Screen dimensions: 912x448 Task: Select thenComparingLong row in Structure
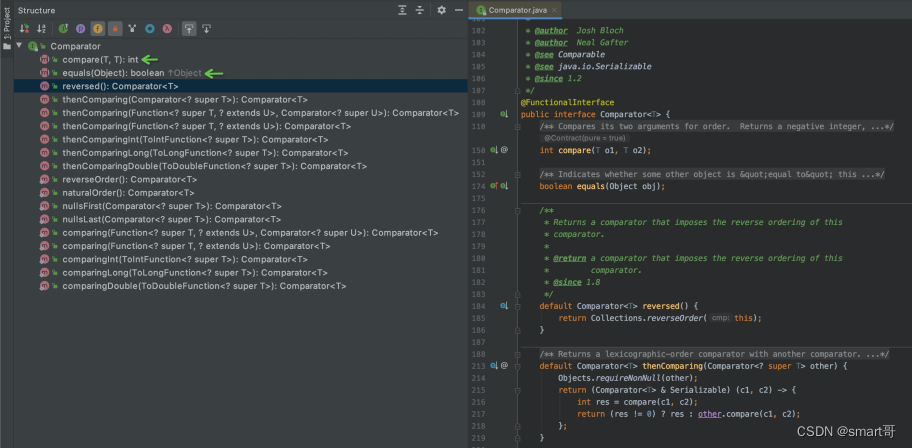point(241,153)
